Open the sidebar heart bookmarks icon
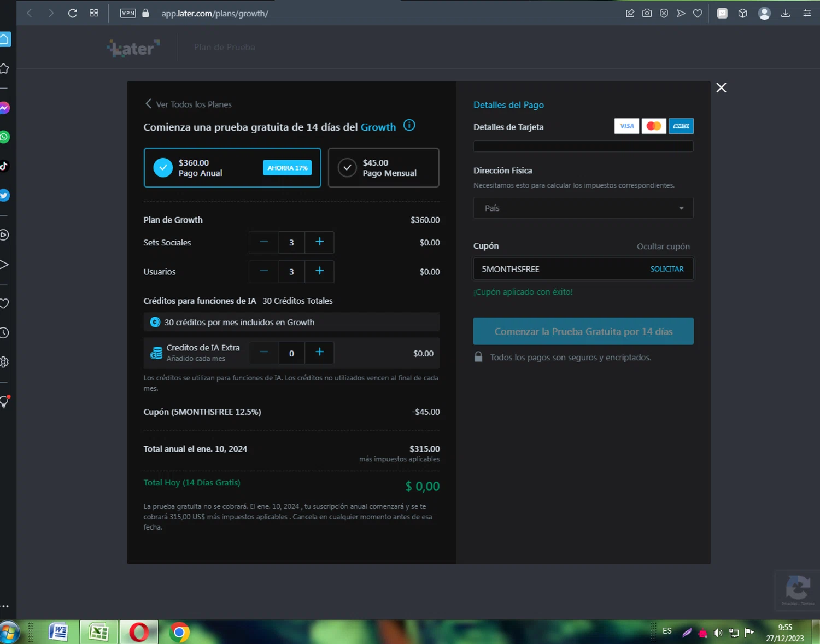Screen dimensions: 820x644 (4, 303)
